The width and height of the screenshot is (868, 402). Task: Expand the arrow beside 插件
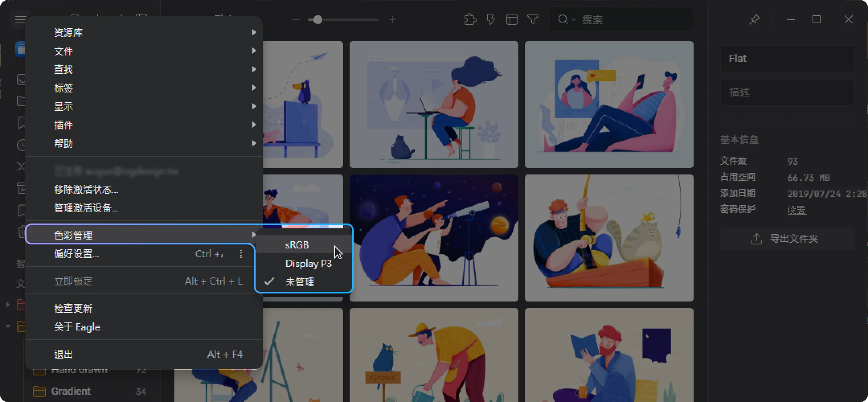pos(254,125)
